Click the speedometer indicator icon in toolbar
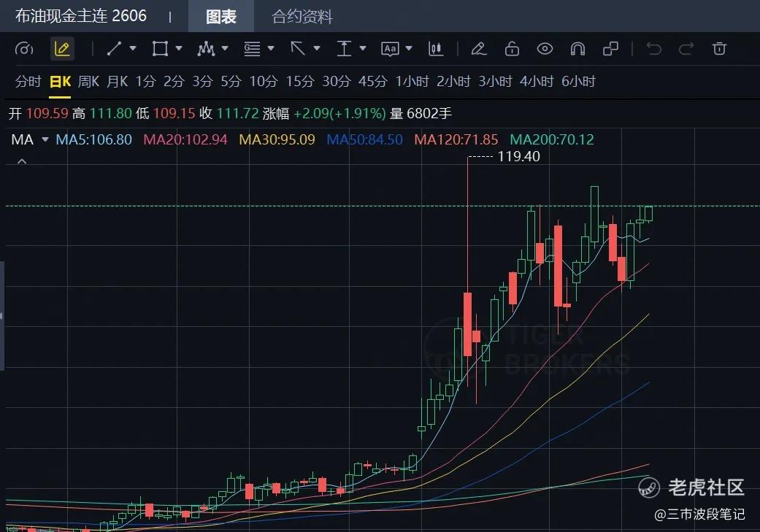 [x=24, y=48]
